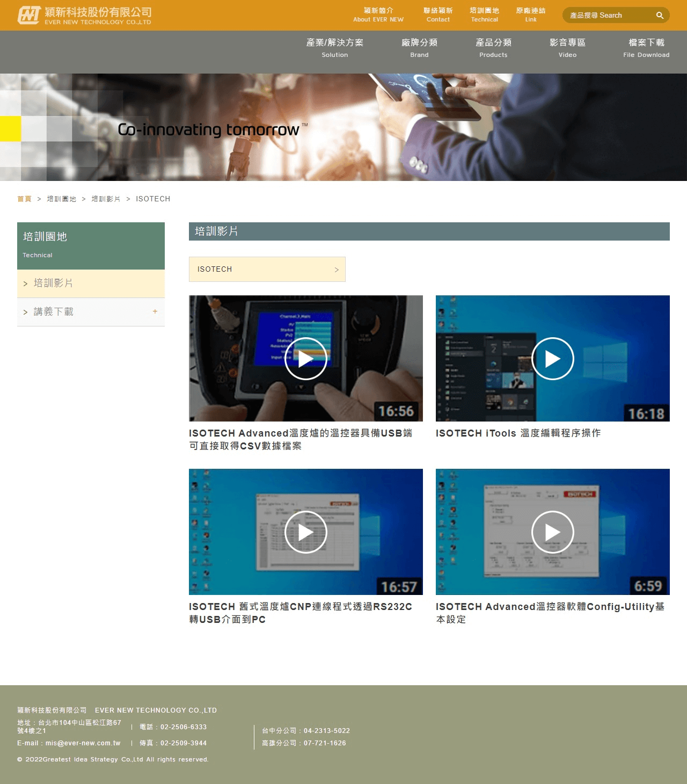Click the 培訓影片 breadcrumb link

[106, 199]
